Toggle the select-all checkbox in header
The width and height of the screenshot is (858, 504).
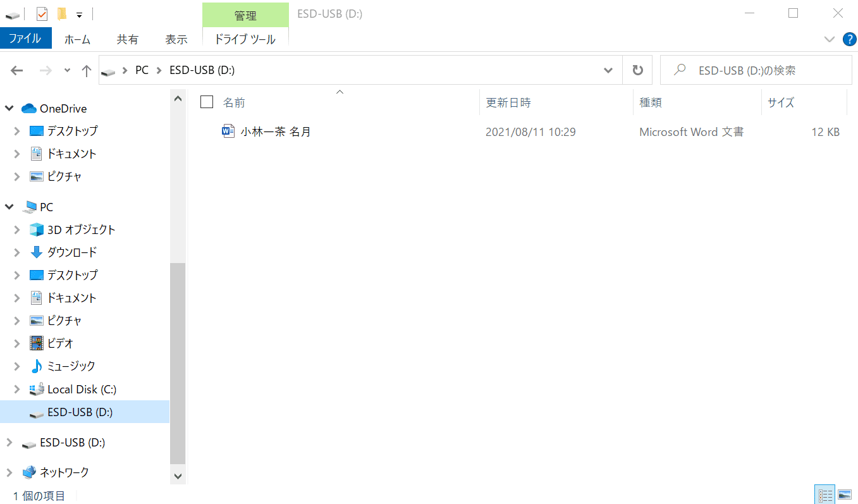tap(206, 102)
